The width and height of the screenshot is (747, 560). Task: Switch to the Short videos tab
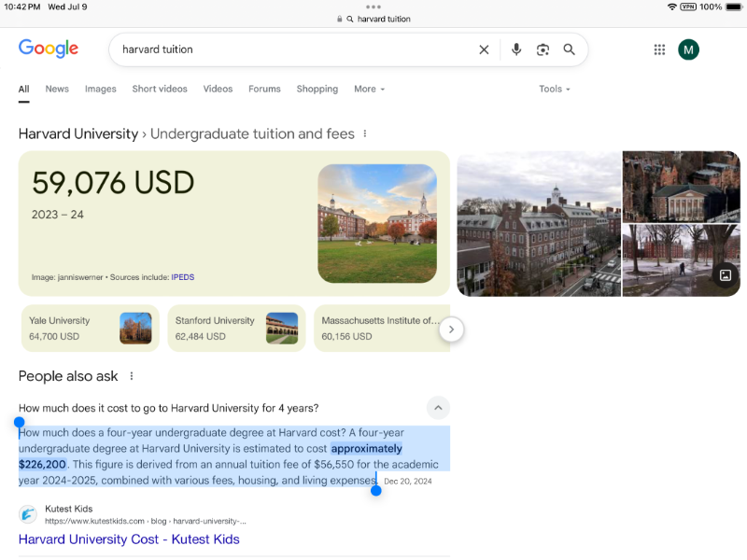click(x=160, y=89)
